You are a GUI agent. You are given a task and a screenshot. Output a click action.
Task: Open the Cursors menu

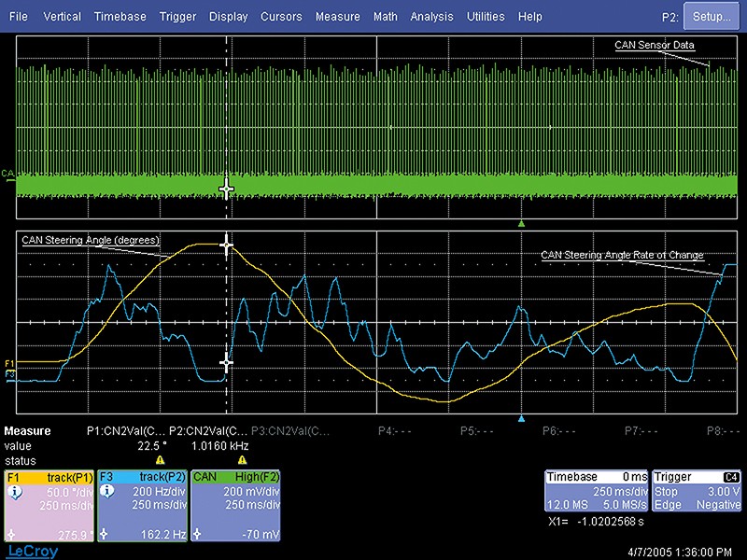click(281, 17)
